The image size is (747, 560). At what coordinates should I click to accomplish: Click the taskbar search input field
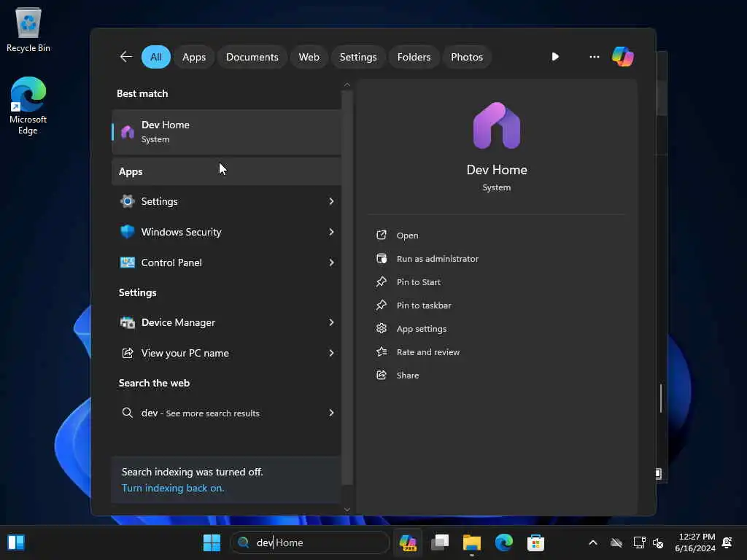311,542
